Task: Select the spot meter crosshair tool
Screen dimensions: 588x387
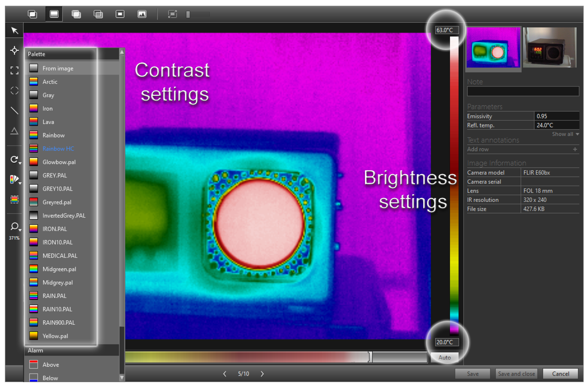Action: (x=14, y=50)
